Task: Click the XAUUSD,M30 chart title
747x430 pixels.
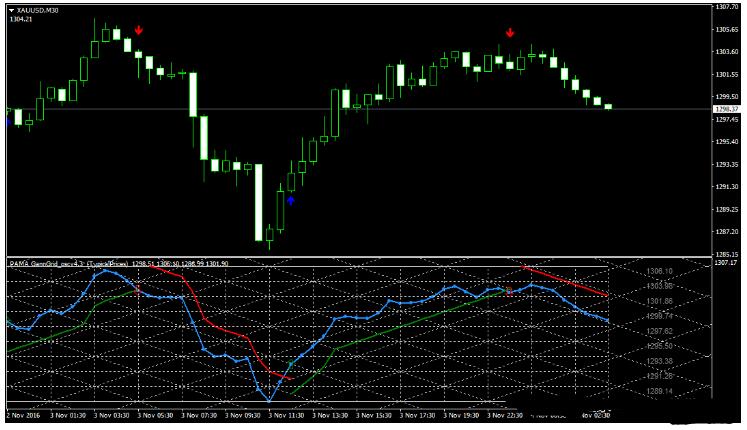Action: tap(37, 10)
